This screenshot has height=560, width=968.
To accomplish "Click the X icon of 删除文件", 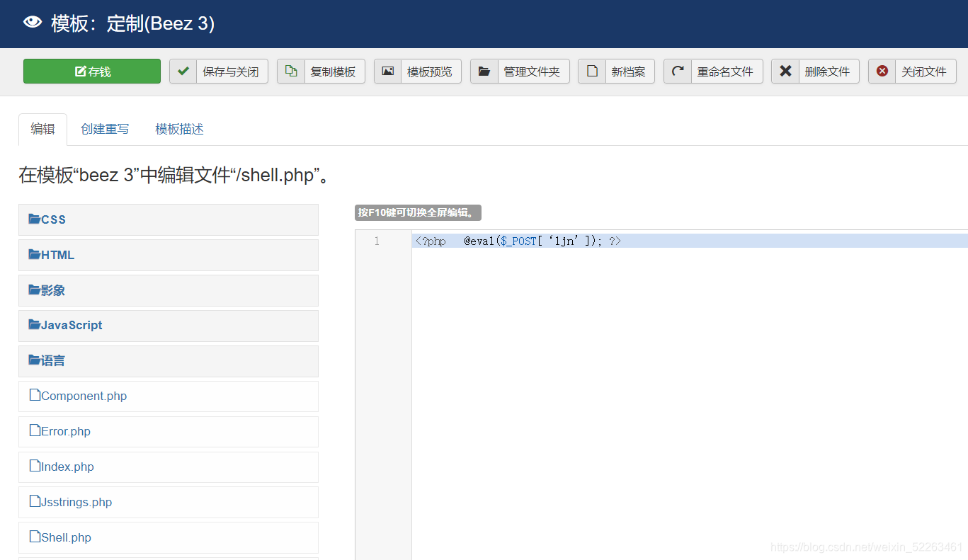I will (785, 71).
